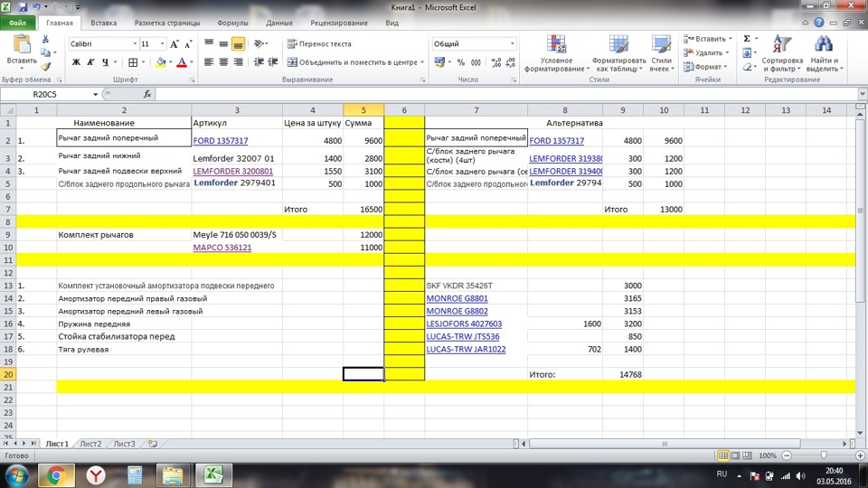
Task: Switch to the Формулы tab
Action: pyautogui.click(x=232, y=23)
